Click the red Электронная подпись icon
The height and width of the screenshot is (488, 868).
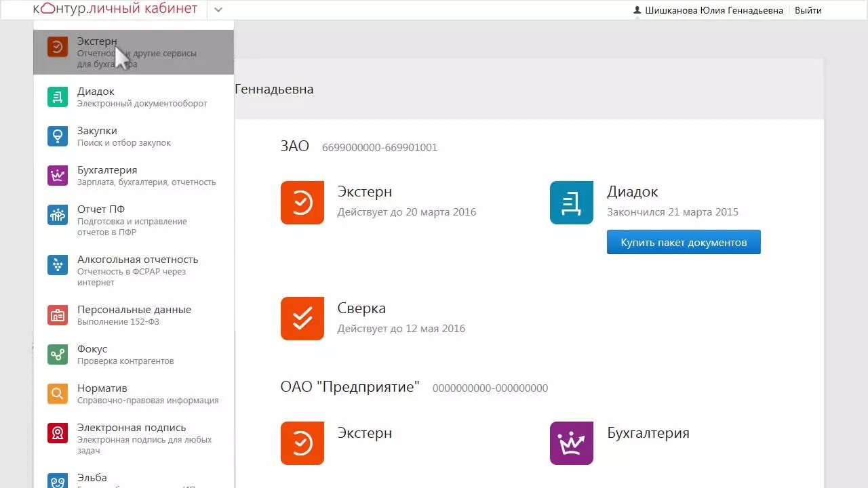(58, 433)
